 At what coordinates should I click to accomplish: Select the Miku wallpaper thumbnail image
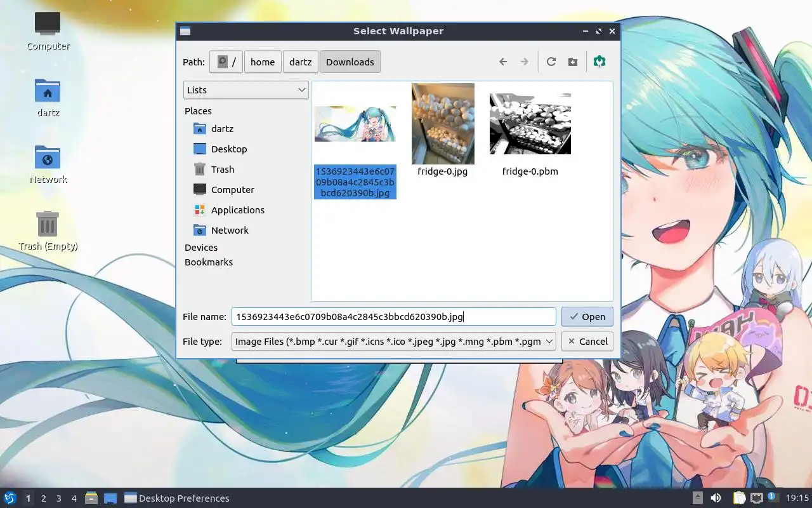[x=355, y=124]
